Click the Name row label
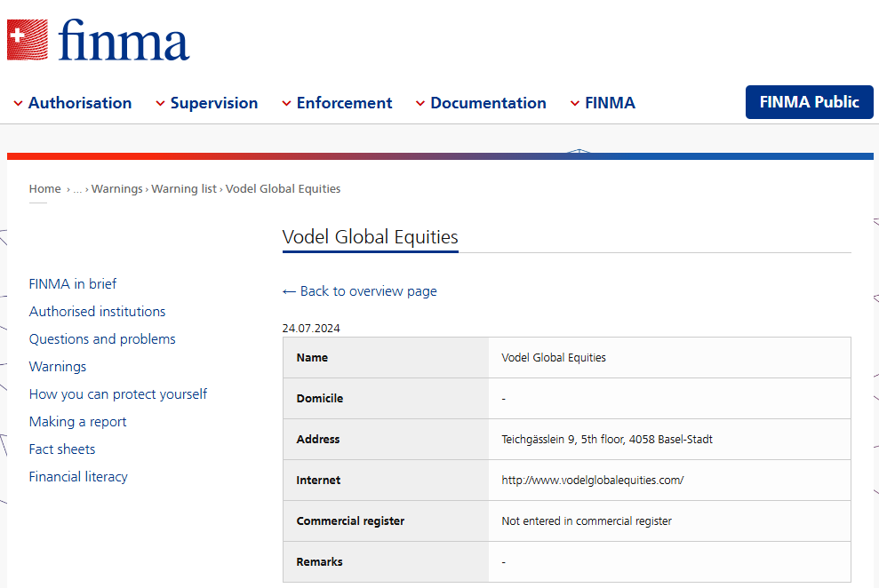 click(312, 357)
